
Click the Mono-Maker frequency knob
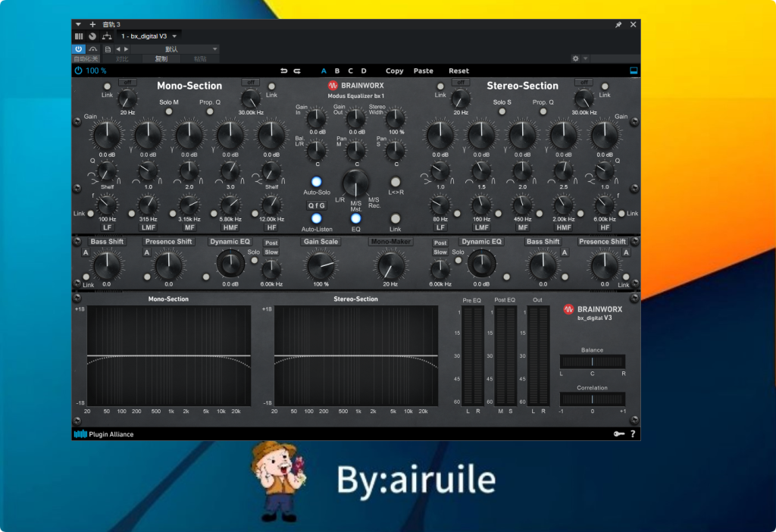(390, 266)
